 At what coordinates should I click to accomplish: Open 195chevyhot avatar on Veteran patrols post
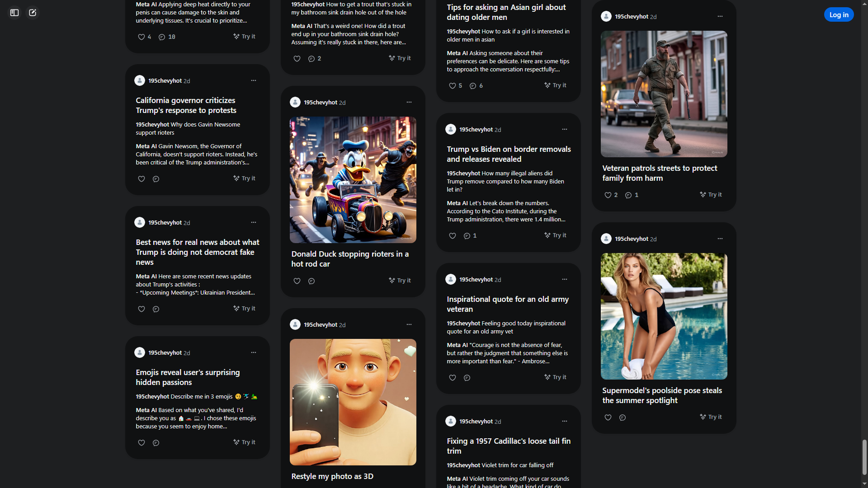tap(606, 16)
